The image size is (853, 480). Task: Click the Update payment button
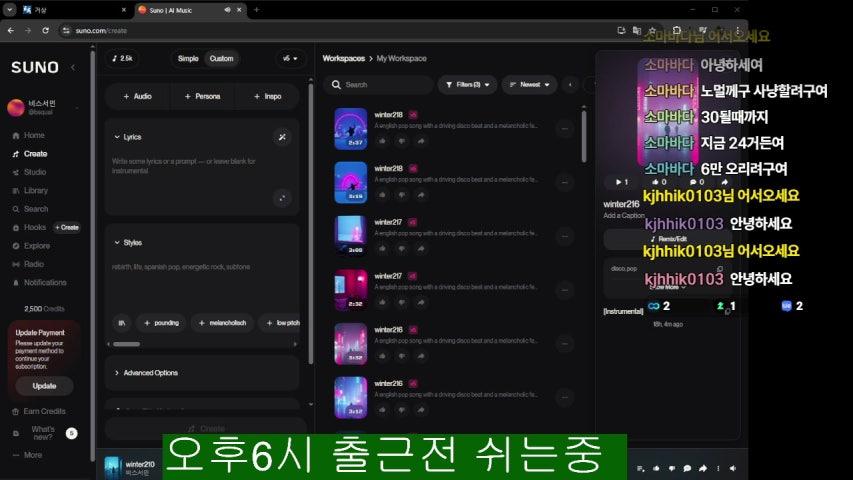[x=44, y=385]
